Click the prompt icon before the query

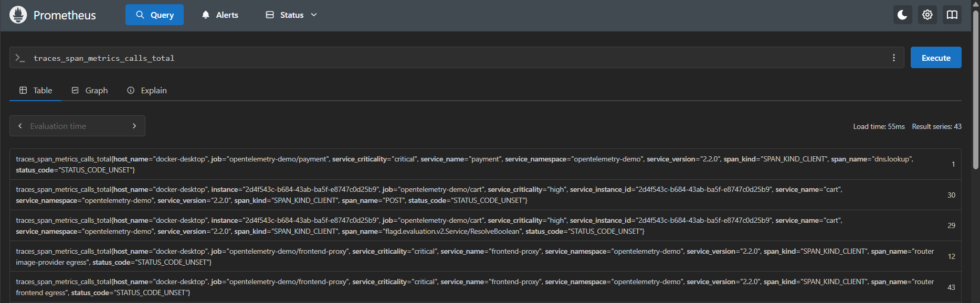(20, 58)
